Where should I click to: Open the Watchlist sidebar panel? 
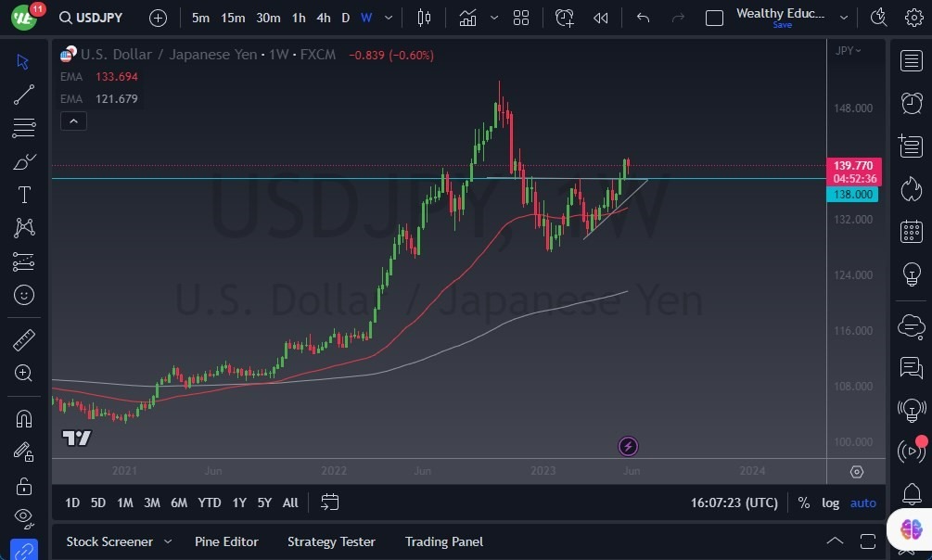point(911,60)
